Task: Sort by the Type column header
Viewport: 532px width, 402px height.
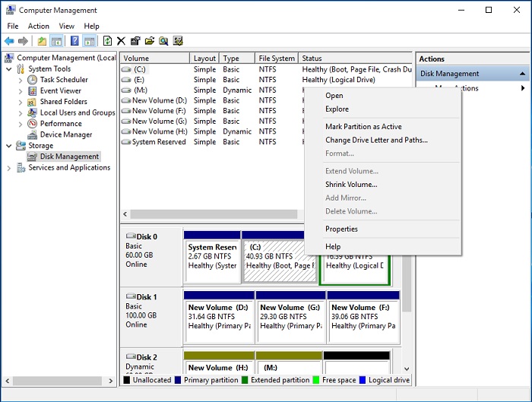Action: [x=237, y=59]
